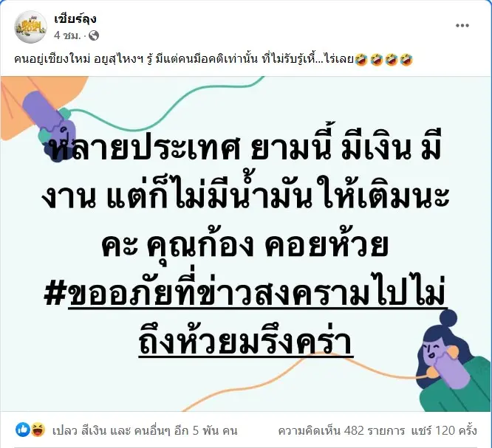Open the three-dot post options menu
Image resolution: width=492 pixels, height=448 pixels.
point(462,26)
